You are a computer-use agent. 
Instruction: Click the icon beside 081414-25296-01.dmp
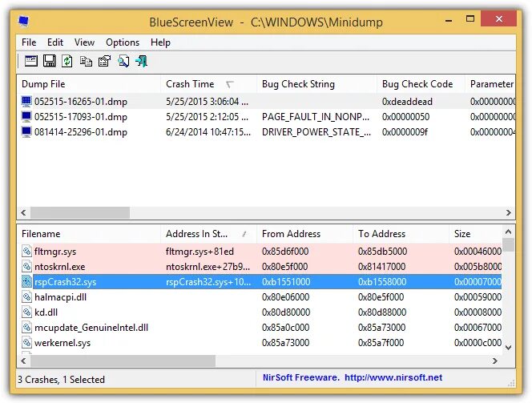(x=26, y=131)
